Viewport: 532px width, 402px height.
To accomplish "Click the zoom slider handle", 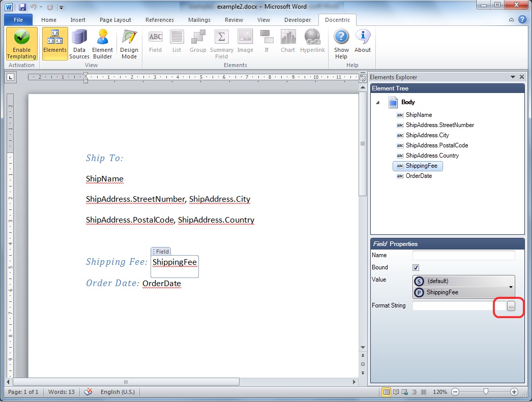I will pyautogui.click(x=486, y=392).
